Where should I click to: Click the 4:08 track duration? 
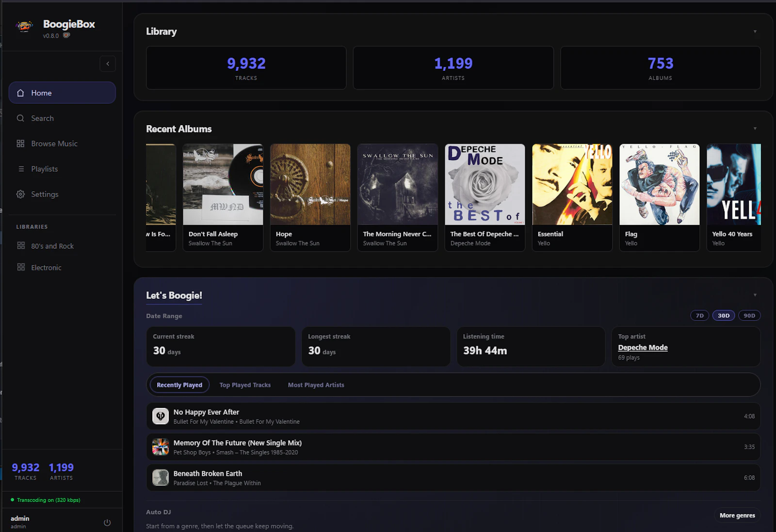click(x=749, y=416)
